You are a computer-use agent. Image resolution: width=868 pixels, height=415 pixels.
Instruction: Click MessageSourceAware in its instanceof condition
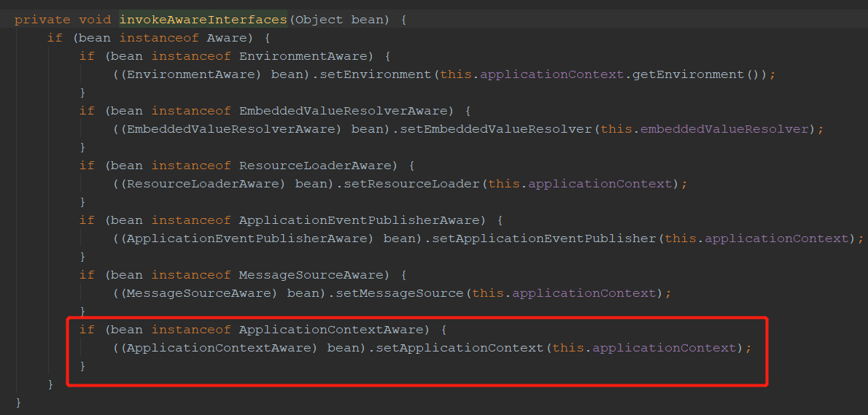click(311, 275)
